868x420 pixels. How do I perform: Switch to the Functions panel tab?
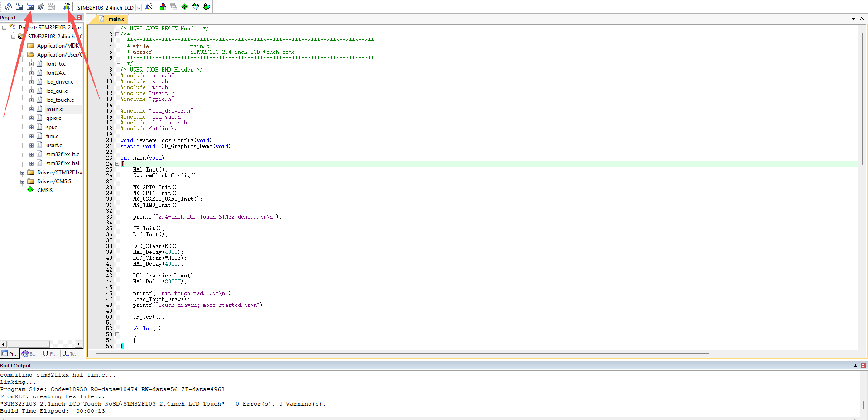click(50, 354)
